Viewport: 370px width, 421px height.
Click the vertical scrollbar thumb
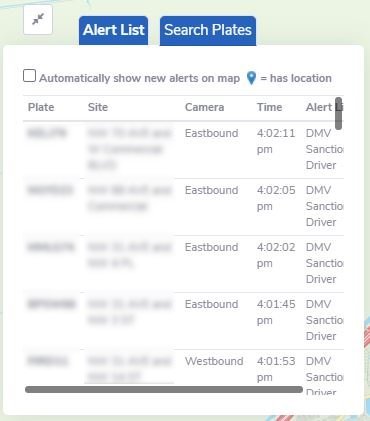pos(338,113)
